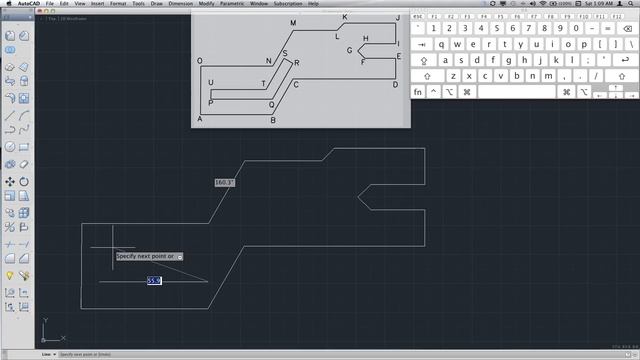Open the Modify menu
Viewport: 640px width, 360px height.
coord(207,3)
